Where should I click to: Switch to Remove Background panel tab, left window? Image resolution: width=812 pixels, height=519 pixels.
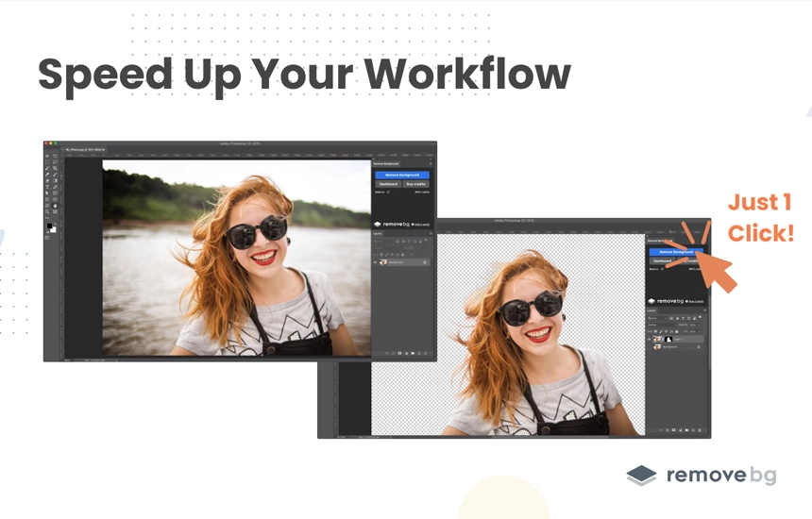[386, 163]
